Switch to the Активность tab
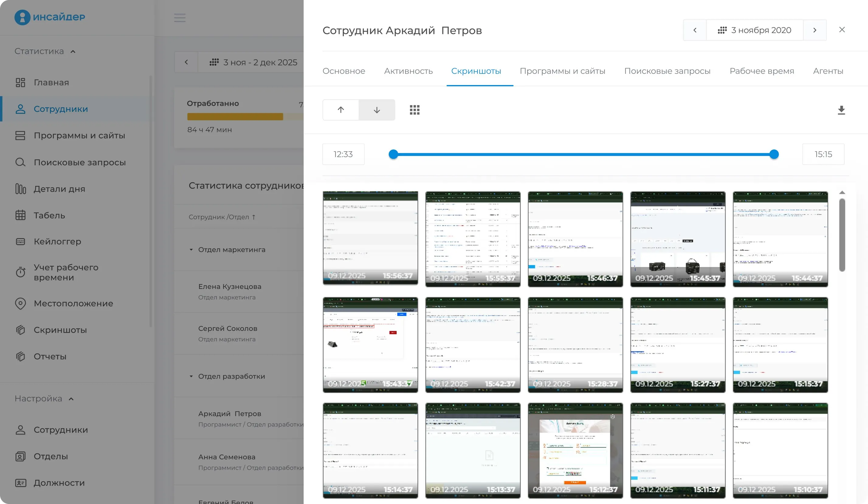 click(x=408, y=71)
